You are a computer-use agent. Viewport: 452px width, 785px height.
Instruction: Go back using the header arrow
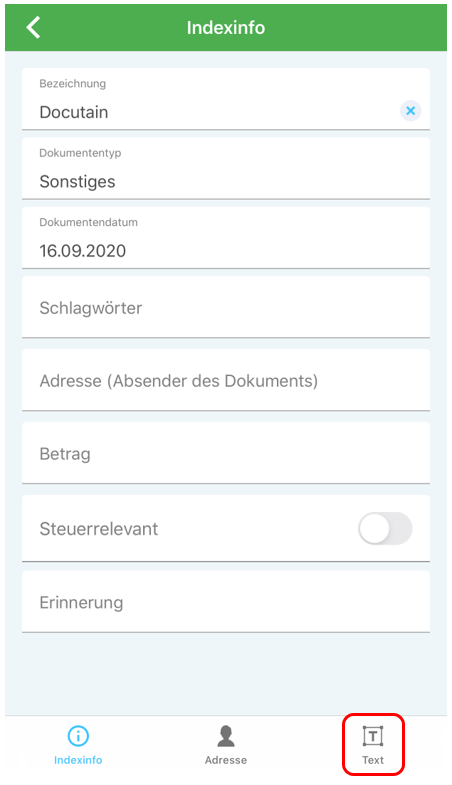coord(33,27)
